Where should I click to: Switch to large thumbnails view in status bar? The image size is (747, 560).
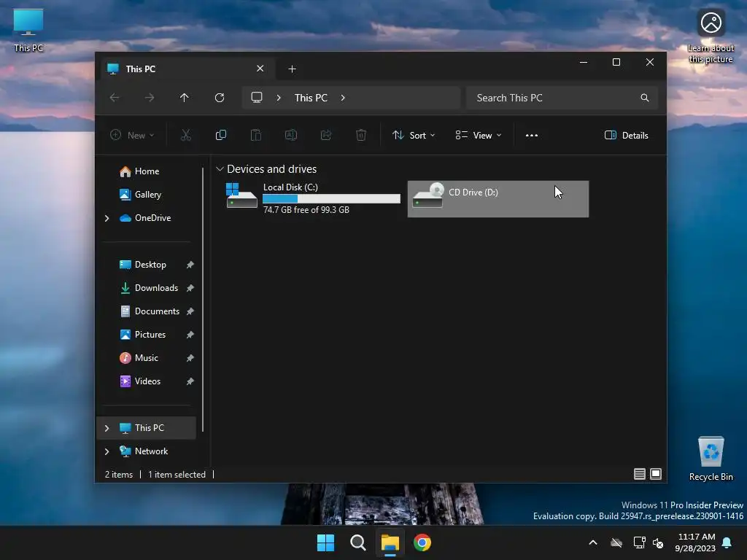(x=656, y=474)
